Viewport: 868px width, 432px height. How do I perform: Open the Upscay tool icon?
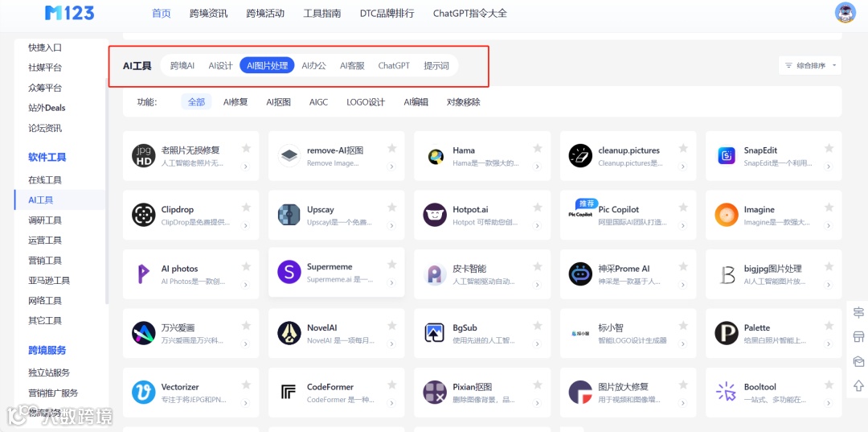289,215
